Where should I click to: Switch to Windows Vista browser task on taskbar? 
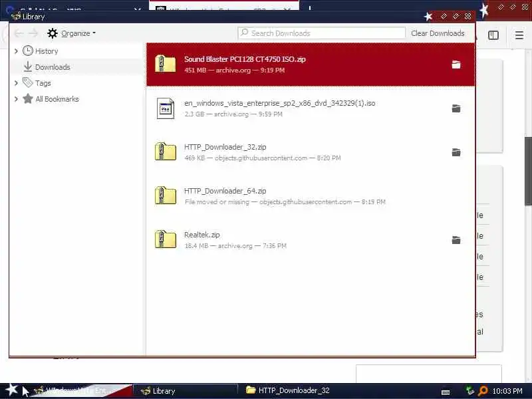[81, 391]
